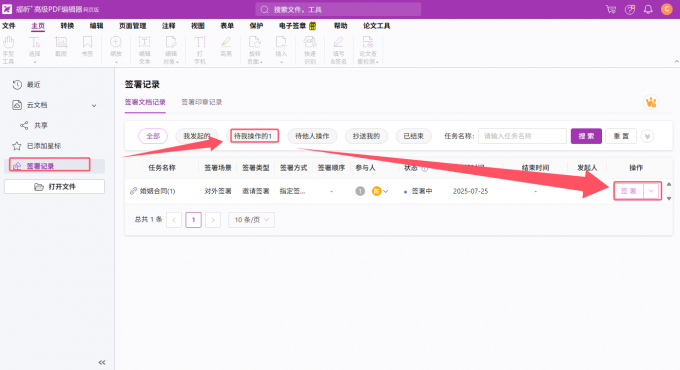Go to next page arrow in pagination
The width and height of the screenshot is (680, 370).
click(x=212, y=220)
